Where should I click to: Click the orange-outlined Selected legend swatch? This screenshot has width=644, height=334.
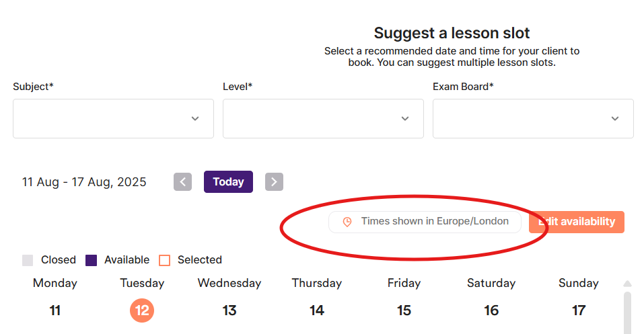coord(165,260)
